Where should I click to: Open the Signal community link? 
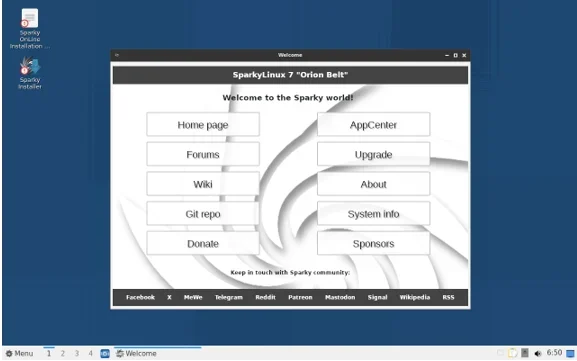tap(378, 297)
